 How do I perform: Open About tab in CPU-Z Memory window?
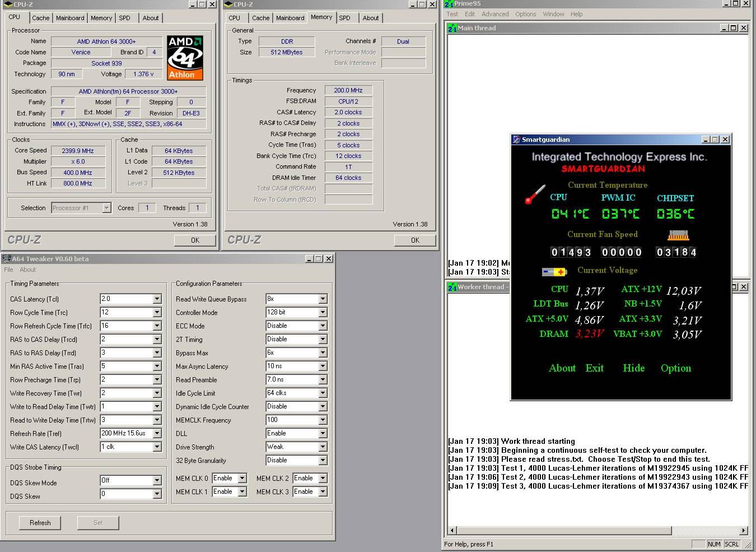click(371, 18)
